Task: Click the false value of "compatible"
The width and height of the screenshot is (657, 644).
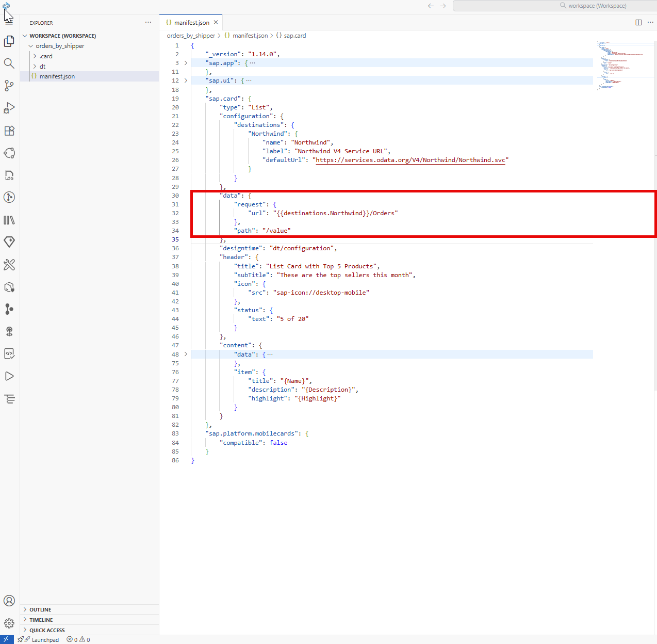Action: coord(278,443)
